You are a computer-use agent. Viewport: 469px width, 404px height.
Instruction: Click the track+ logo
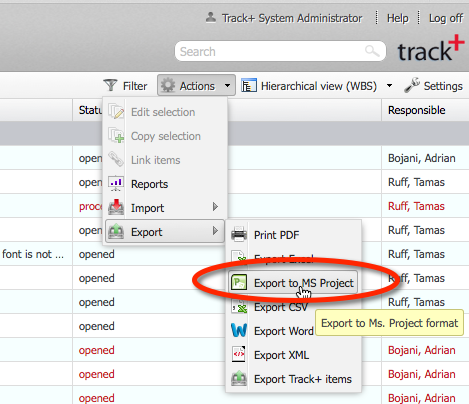tap(431, 48)
